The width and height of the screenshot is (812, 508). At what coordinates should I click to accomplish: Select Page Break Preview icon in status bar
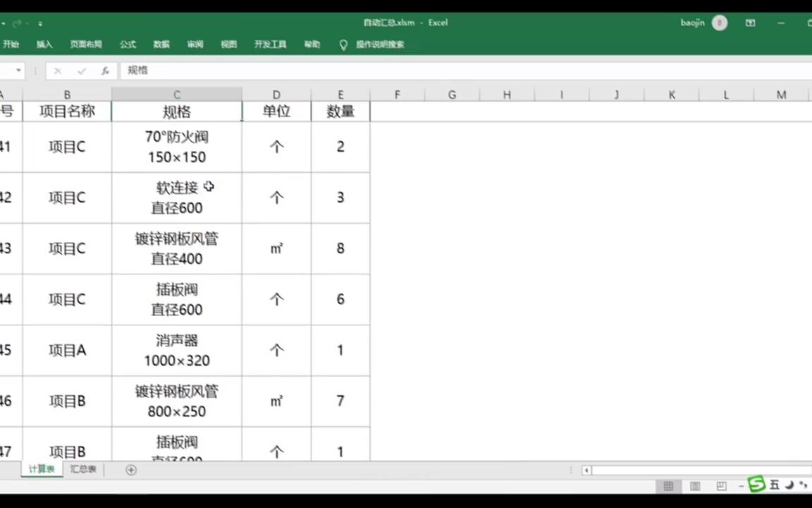point(721,486)
